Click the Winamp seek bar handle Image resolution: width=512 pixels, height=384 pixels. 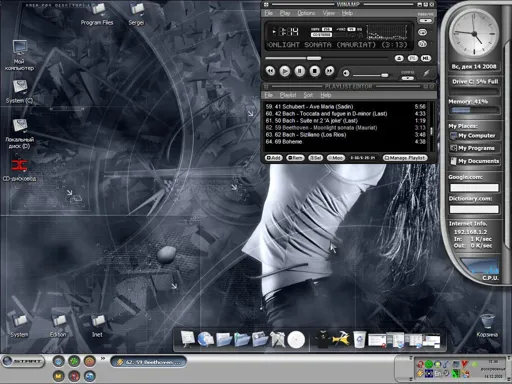tap(314, 58)
